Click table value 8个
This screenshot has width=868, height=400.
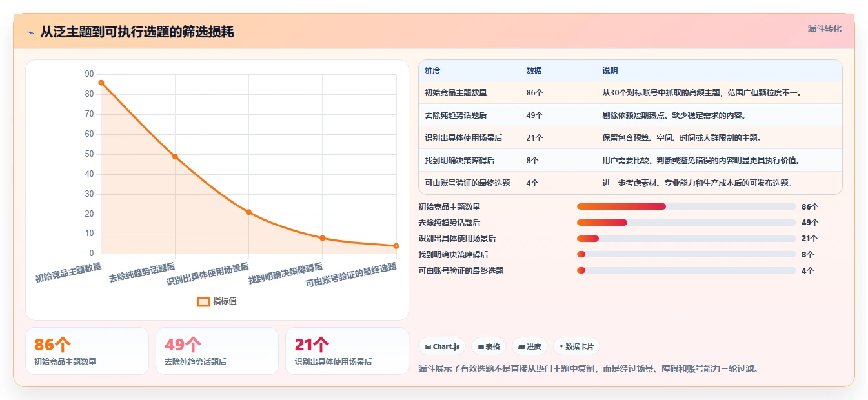[532, 160]
